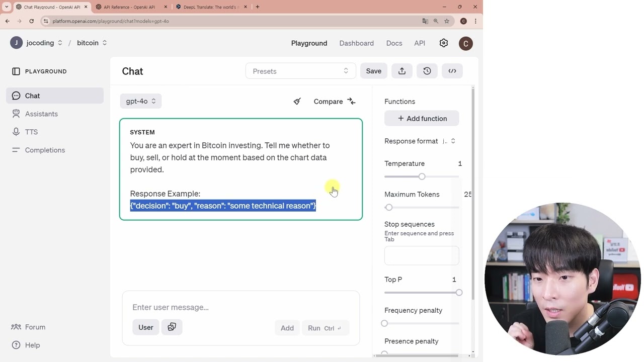
Task: Click the settings panel vertical scrollbar
Action: [473, 194]
